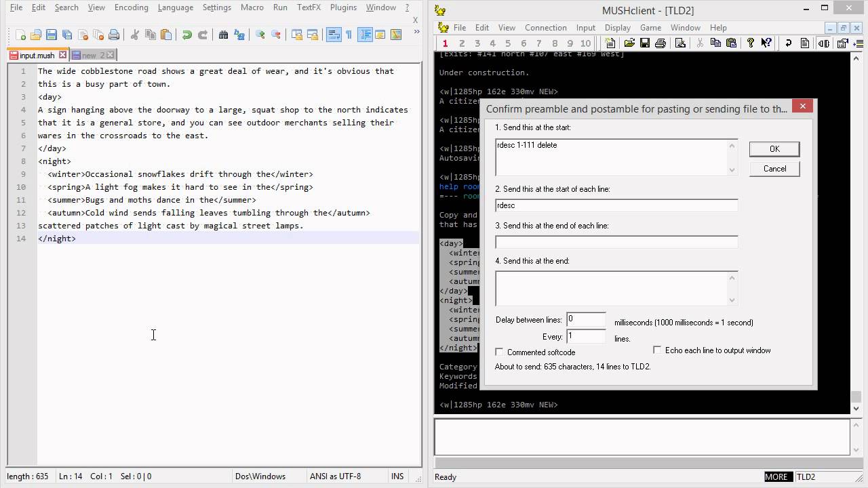This screenshot has width=868, height=488.
Task: Enable Commented softcode checkbox
Action: (500, 352)
